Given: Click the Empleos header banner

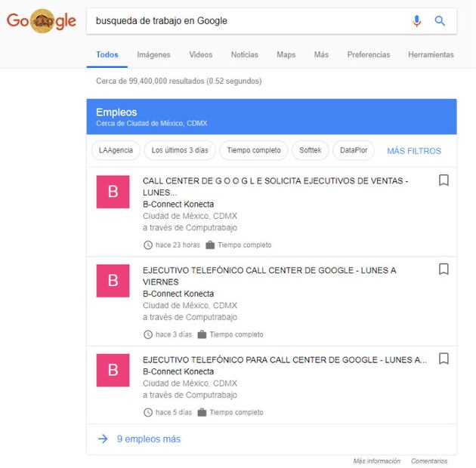Looking at the screenshot, I should (x=271, y=116).
